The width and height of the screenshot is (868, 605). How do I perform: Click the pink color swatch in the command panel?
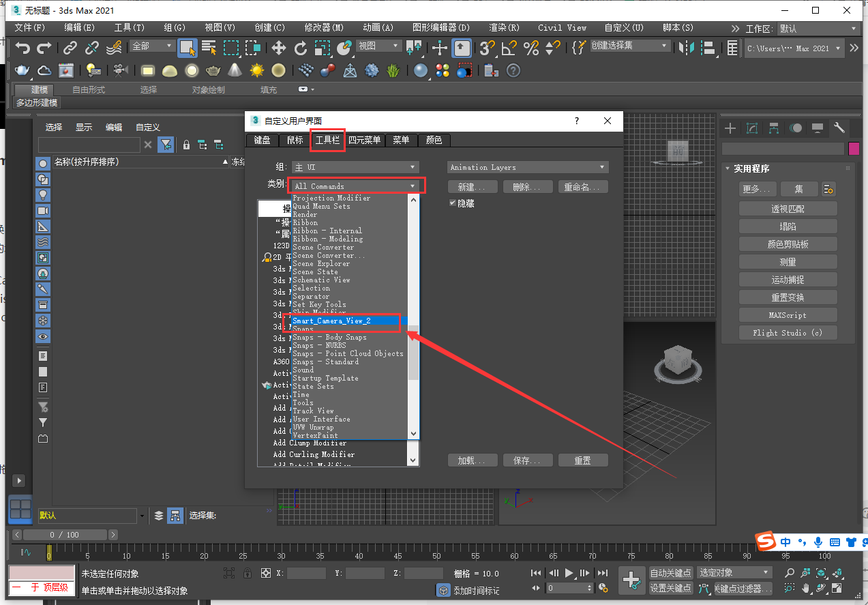coord(853,148)
